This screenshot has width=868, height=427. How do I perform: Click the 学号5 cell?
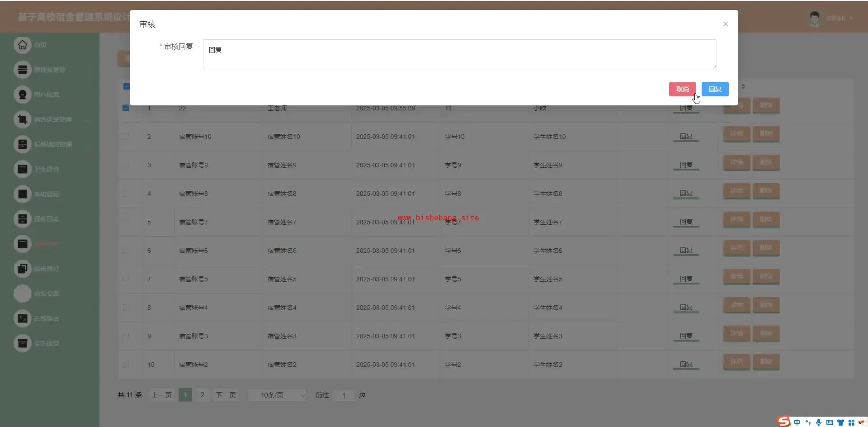coord(453,279)
